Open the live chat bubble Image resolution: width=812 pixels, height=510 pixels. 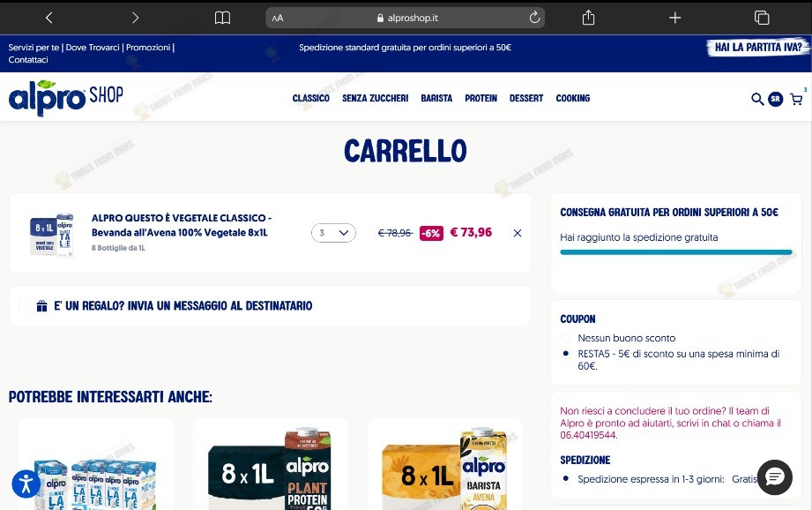775,476
